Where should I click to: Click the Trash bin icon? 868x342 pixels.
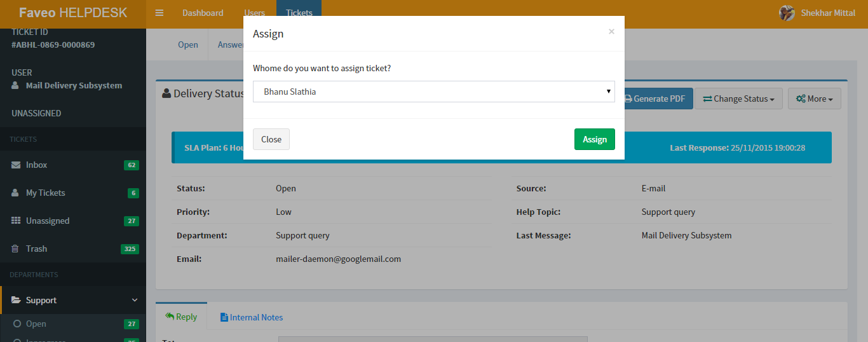[15, 249]
